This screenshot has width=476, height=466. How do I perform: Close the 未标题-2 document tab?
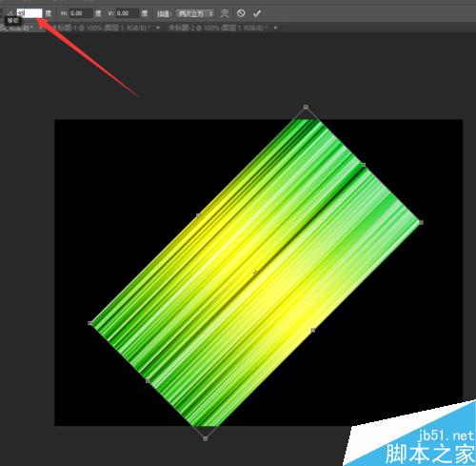pyautogui.click(x=275, y=28)
